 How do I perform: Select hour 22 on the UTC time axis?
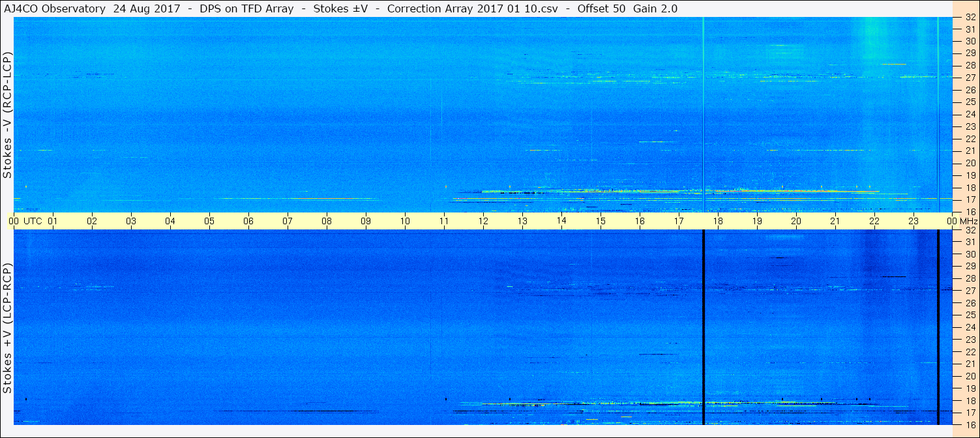[874, 221]
